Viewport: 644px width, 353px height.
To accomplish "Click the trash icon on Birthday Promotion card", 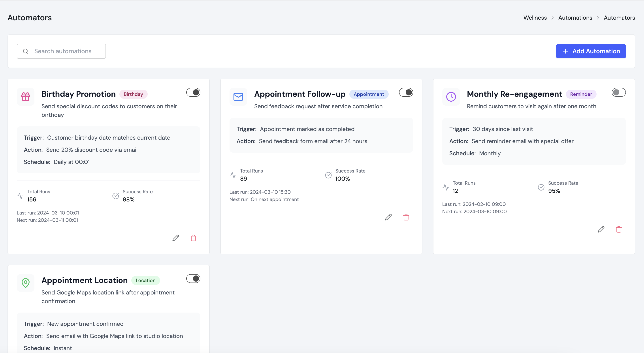I will click(x=193, y=238).
